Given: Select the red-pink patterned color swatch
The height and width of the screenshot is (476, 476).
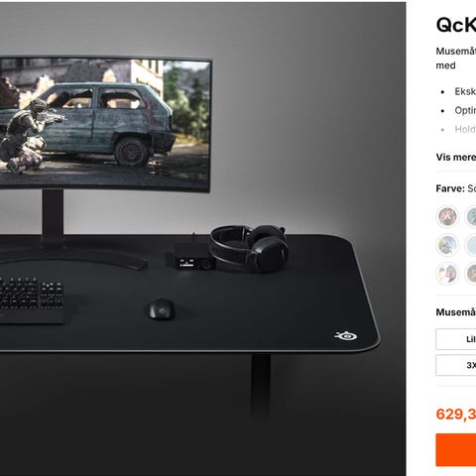Looking at the screenshot, I should pos(447,216).
